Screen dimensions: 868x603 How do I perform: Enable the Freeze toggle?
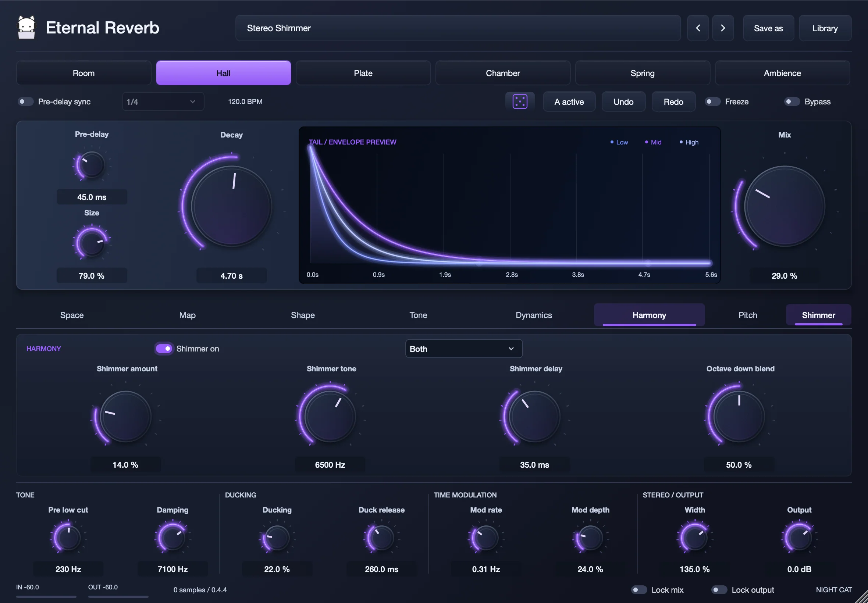(712, 101)
